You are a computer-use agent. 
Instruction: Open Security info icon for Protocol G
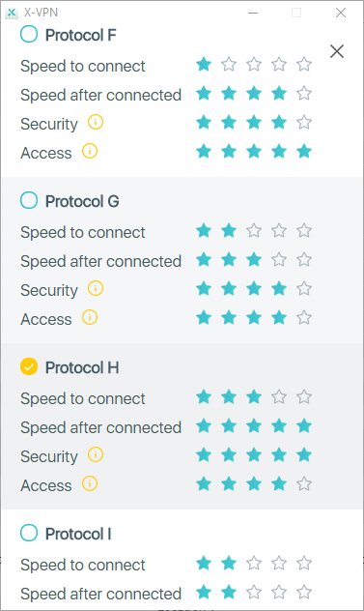96,289
